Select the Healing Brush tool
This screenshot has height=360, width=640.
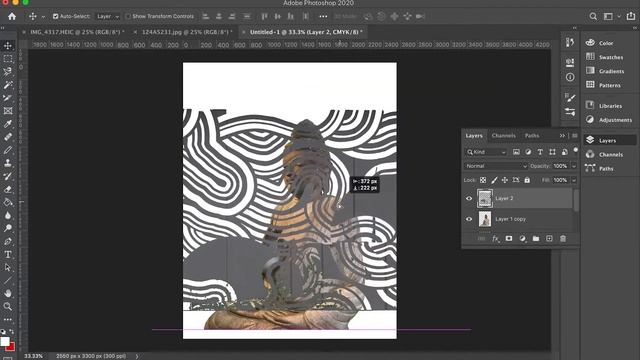point(8,137)
